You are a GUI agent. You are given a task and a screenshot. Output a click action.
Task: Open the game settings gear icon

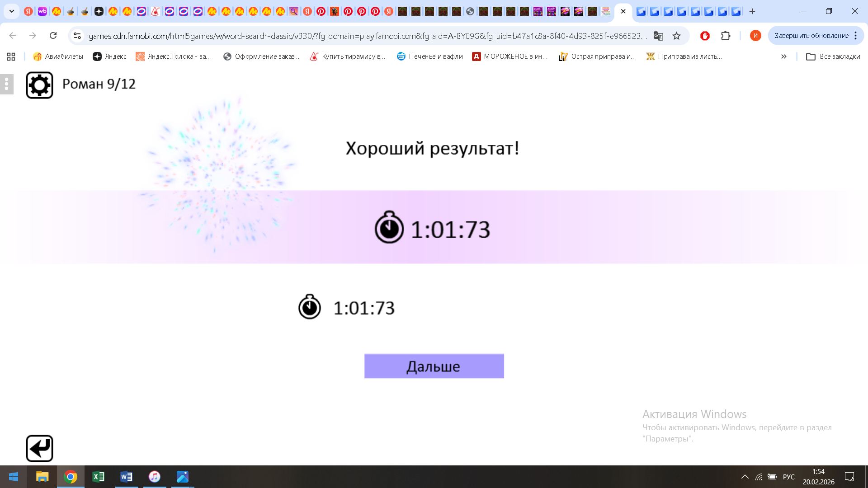click(39, 84)
